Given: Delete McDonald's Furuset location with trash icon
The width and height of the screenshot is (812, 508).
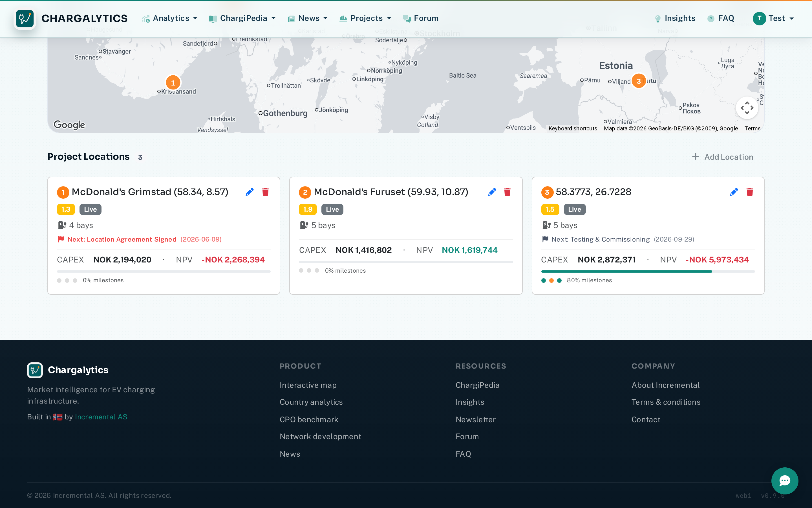Looking at the screenshot, I should coord(507,192).
